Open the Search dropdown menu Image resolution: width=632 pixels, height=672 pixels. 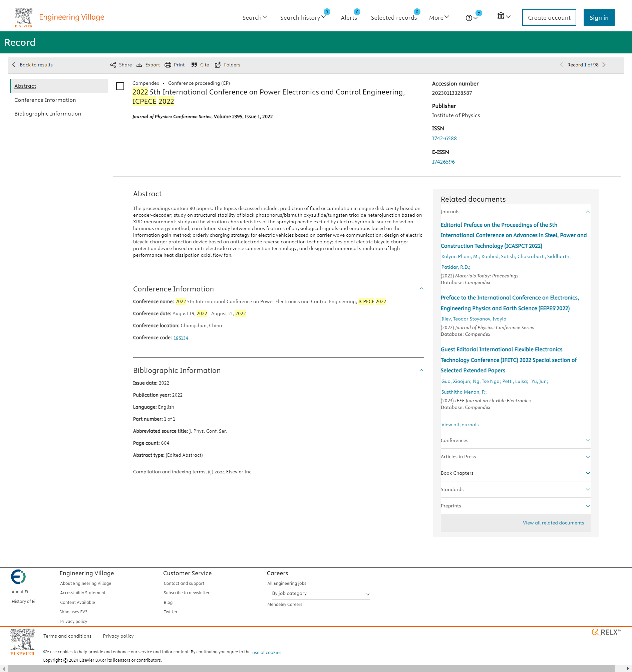pos(255,18)
